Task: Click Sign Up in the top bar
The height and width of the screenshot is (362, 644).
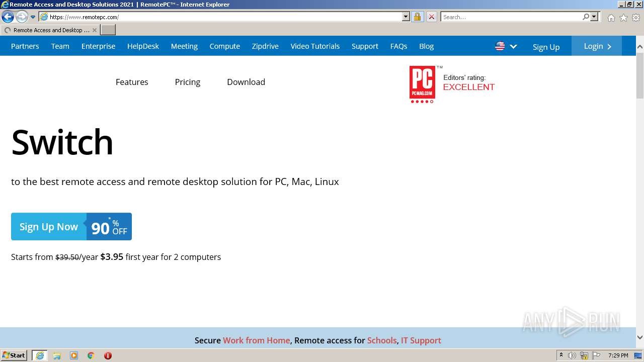Action: (x=546, y=47)
